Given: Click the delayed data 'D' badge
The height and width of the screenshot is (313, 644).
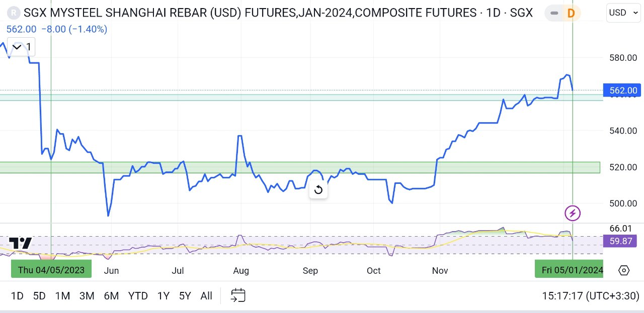Looking at the screenshot, I should [x=571, y=13].
